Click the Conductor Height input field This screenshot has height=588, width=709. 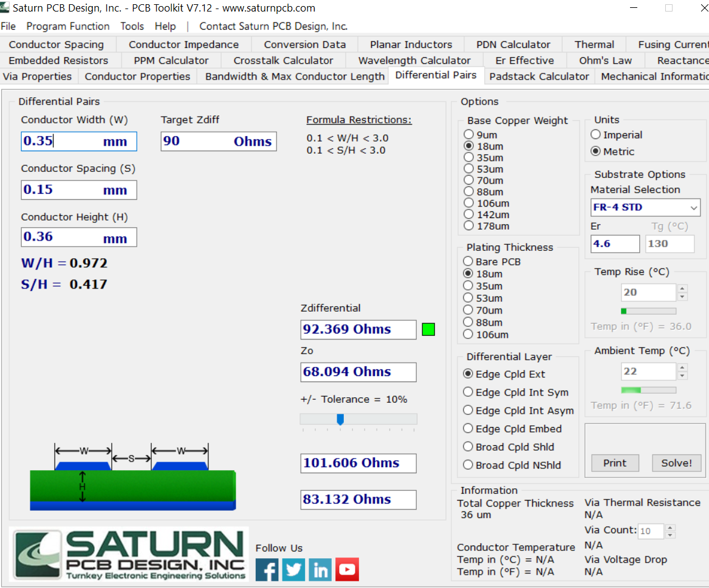tap(79, 238)
